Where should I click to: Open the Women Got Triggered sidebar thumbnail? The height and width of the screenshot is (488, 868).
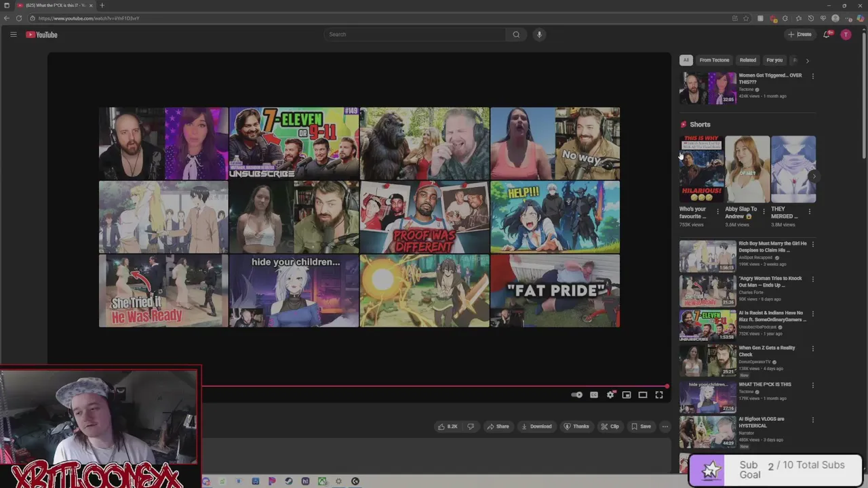(708, 88)
